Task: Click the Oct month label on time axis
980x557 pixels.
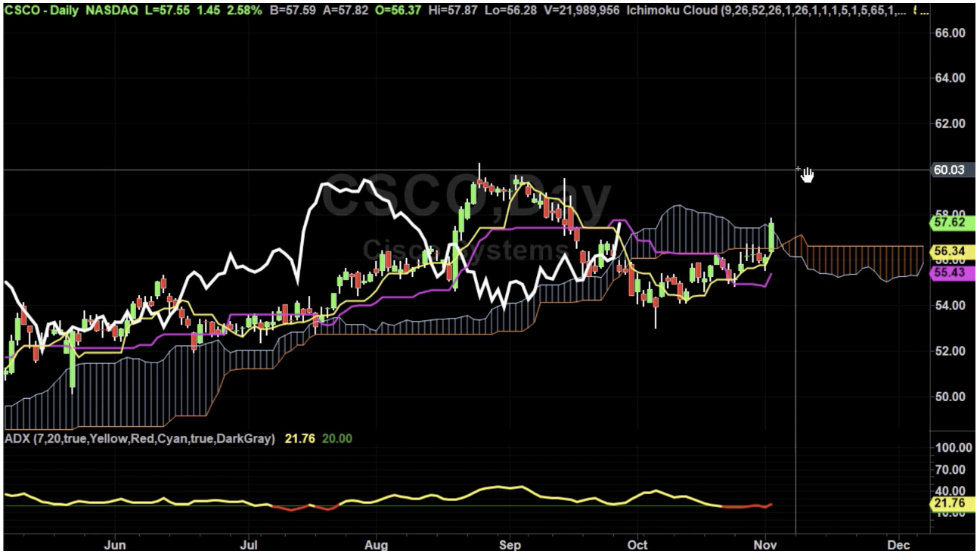Action: (x=637, y=545)
